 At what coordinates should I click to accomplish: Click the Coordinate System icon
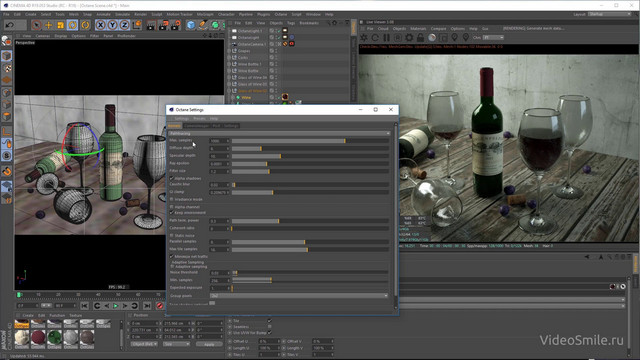(x=137, y=25)
